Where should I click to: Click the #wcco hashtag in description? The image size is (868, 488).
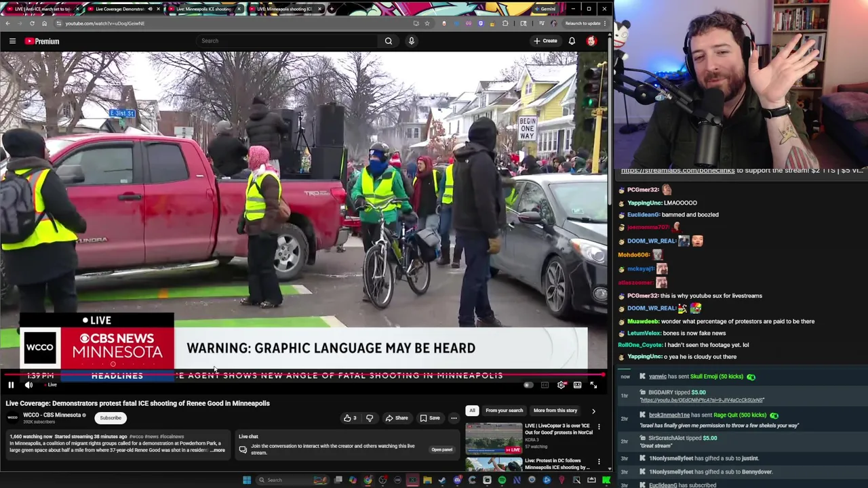point(136,436)
